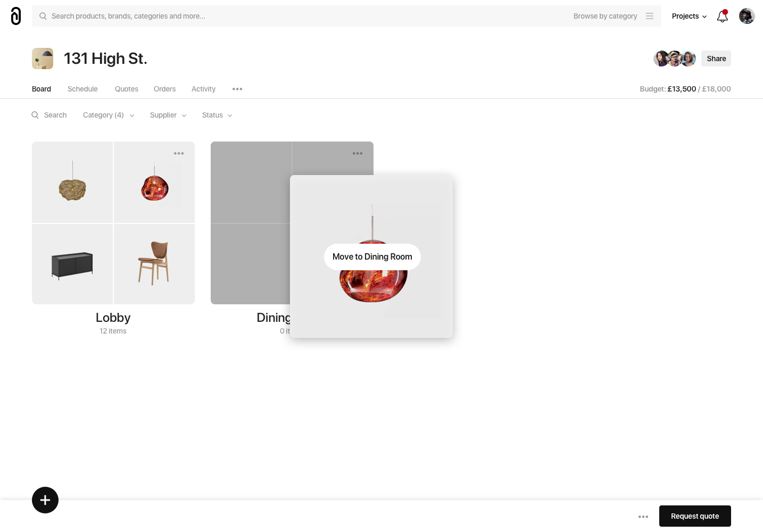This screenshot has width=763, height=532.
Task: Expand the Supplier filter dropdown
Action: pyautogui.click(x=168, y=115)
